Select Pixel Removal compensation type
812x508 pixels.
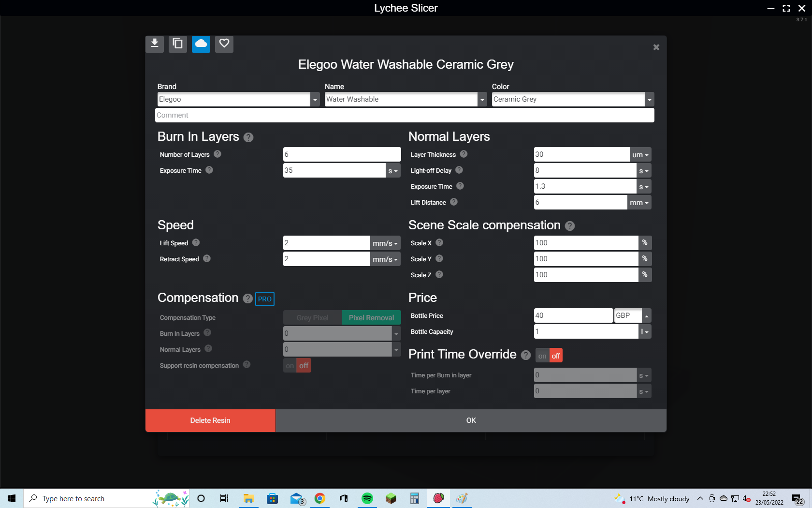coord(371,318)
